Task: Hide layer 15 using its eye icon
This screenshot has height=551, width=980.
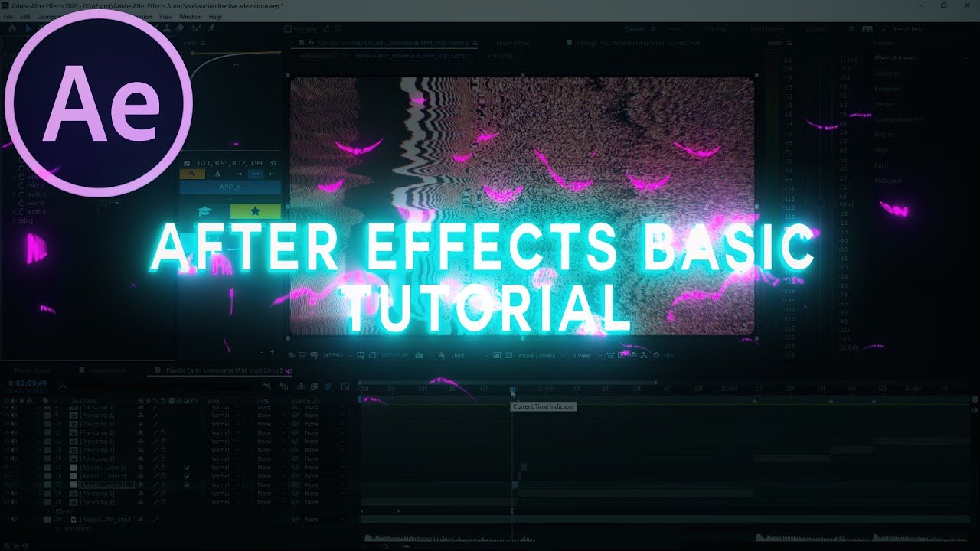Action: click(7, 467)
